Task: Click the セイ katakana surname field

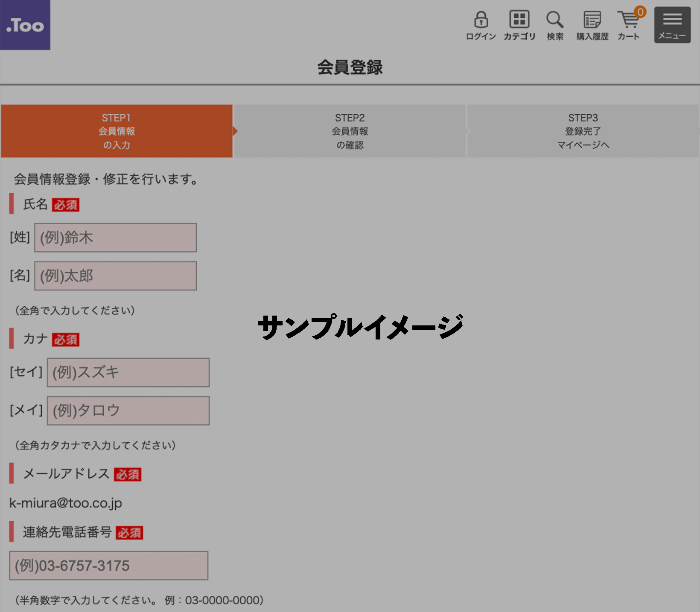Action: [x=128, y=372]
